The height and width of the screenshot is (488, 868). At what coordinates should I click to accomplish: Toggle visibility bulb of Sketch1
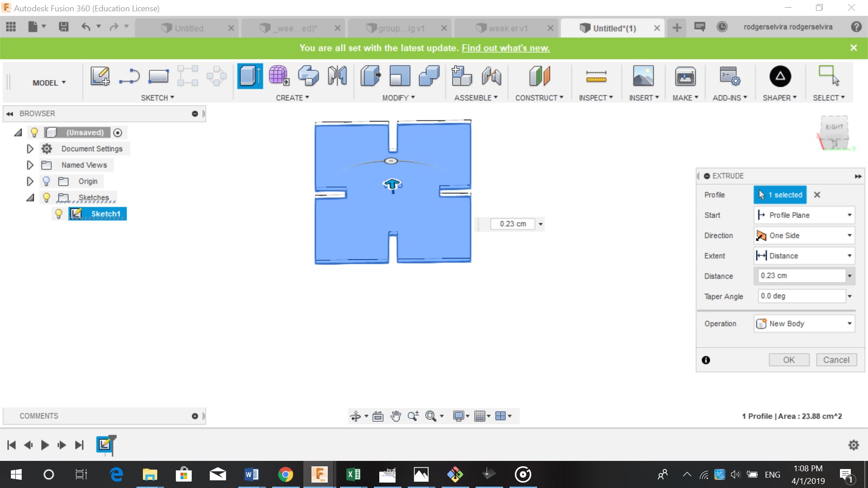[59, 214]
